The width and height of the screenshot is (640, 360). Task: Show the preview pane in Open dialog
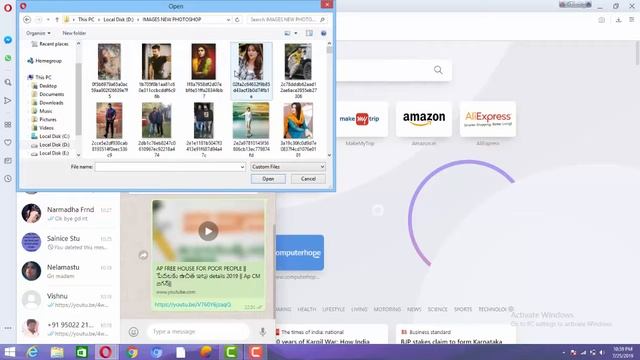[x=309, y=33]
